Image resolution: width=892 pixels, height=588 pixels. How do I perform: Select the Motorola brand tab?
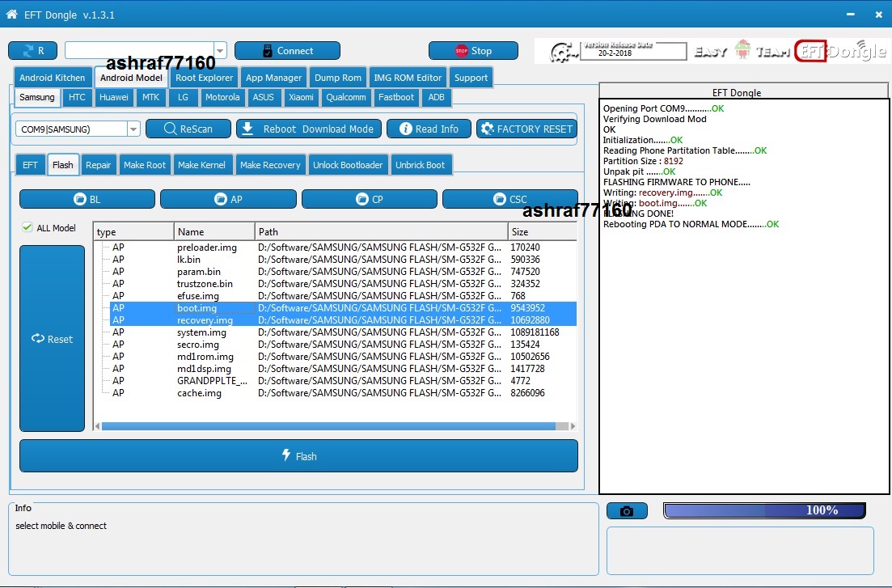222,97
